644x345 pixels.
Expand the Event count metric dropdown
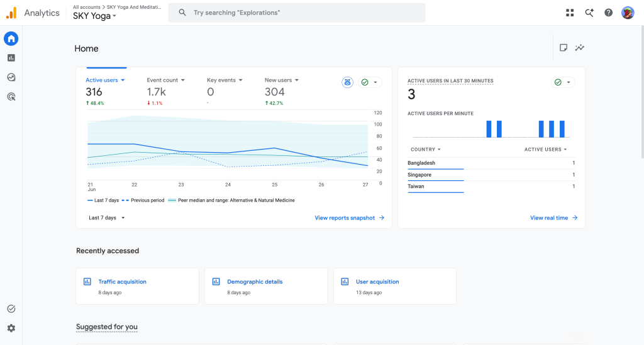click(x=166, y=80)
